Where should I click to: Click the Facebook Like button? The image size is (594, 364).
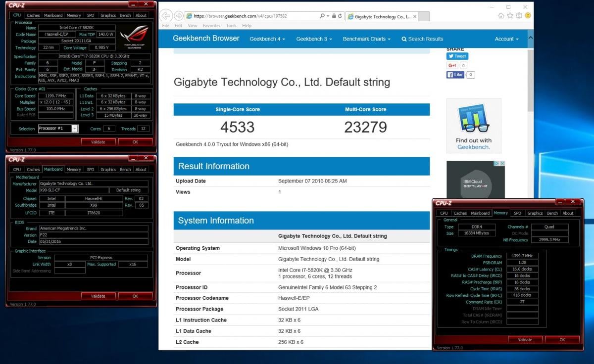pos(456,75)
